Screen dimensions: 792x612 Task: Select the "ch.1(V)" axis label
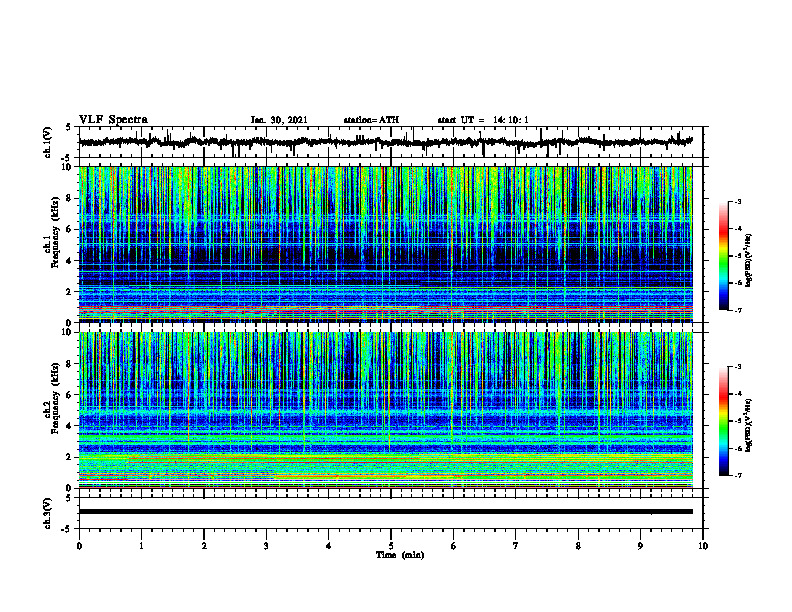48,142
